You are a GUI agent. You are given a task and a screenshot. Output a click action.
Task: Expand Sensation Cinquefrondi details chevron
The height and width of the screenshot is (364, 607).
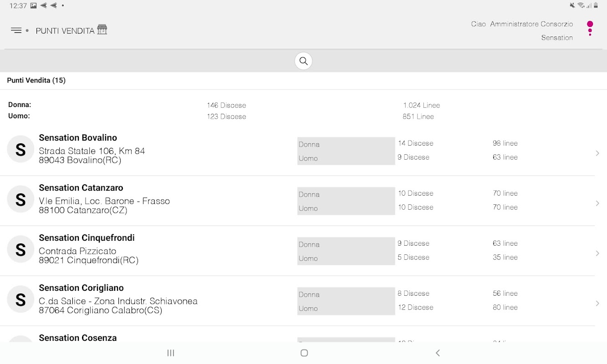point(597,253)
